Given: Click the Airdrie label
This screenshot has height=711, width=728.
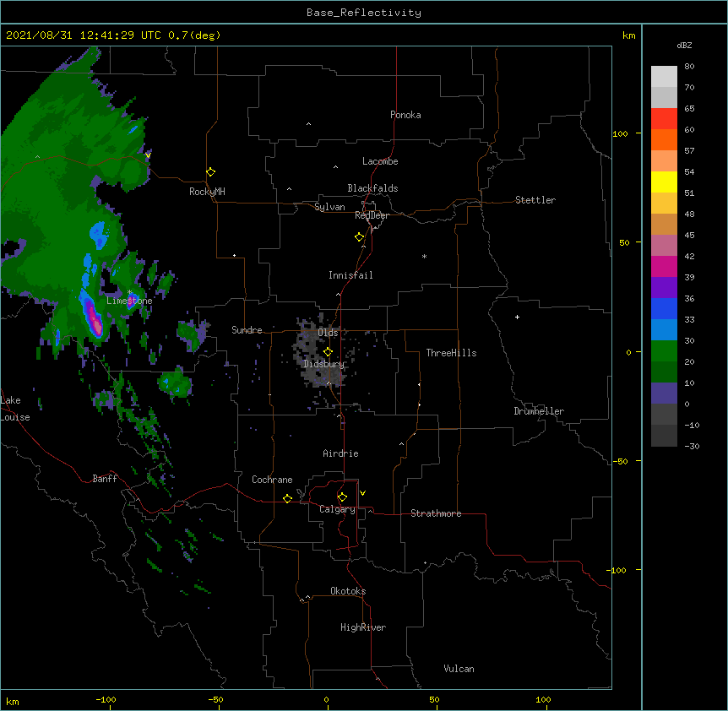Looking at the screenshot, I should (x=340, y=453).
